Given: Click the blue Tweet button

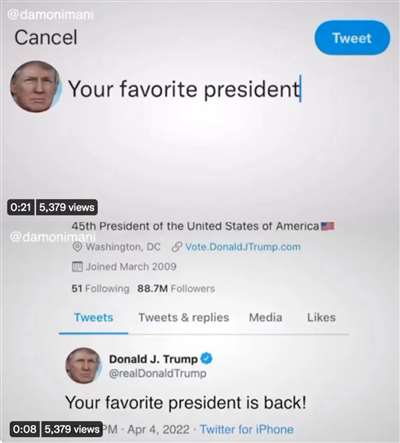Looking at the screenshot, I should (x=352, y=38).
